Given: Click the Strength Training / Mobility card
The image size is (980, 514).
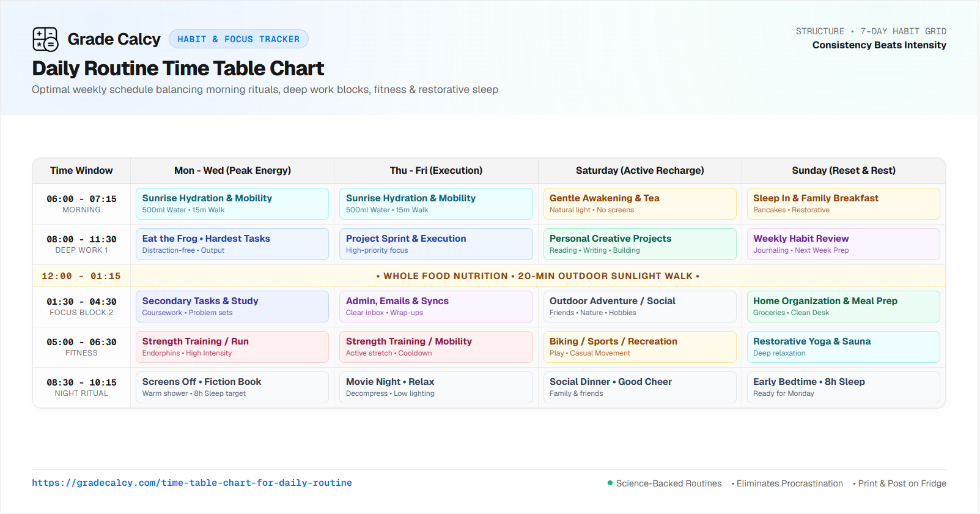Looking at the screenshot, I should pyautogui.click(x=436, y=347).
